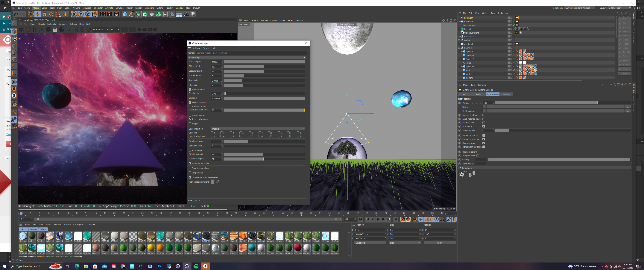The width and height of the screenshot is (644, 270).
Task: Click the Live Viewer lock resolution icon
Action: coord(55,30)
